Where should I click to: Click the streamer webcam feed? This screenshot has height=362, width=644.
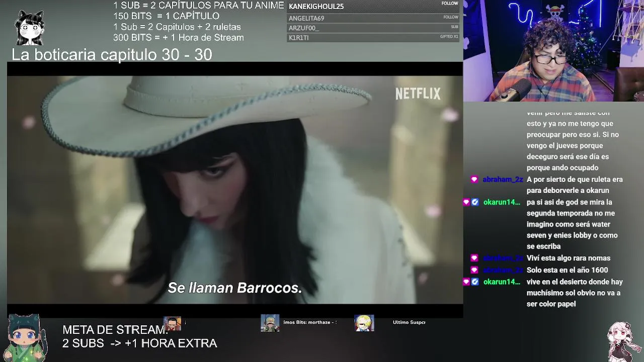(x=553, y=51)
